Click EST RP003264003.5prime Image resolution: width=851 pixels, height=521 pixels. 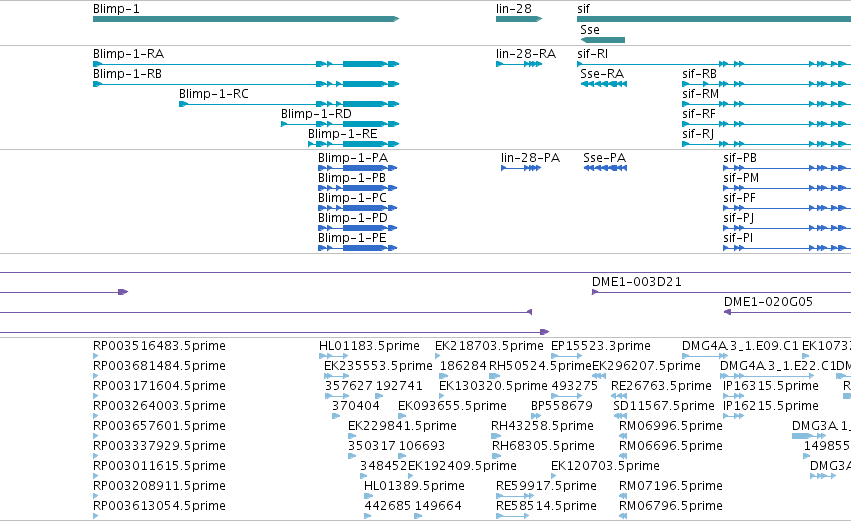coord(159,406)
